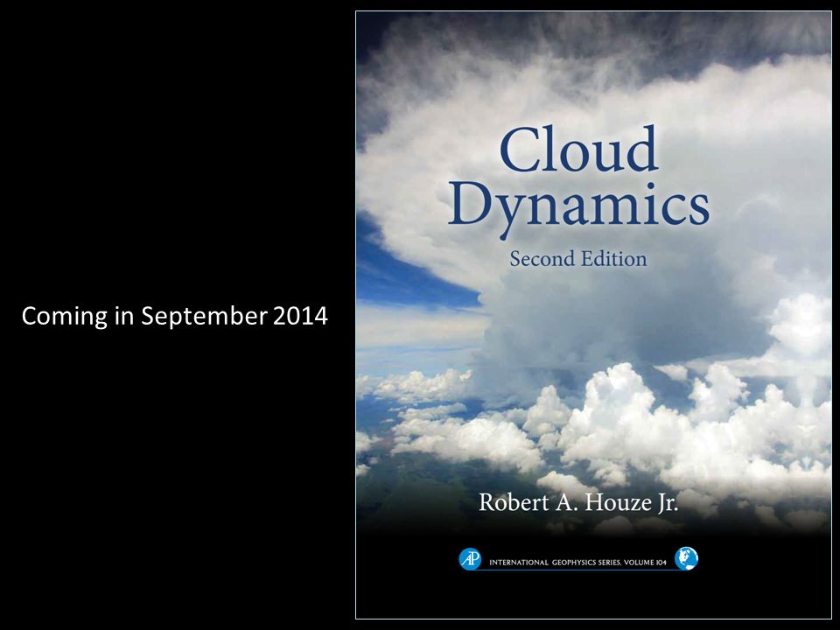Click the 'Cloud' title word
Image resolution: width=840 pixels, height=630 pixels.
(x=578, y=149)
